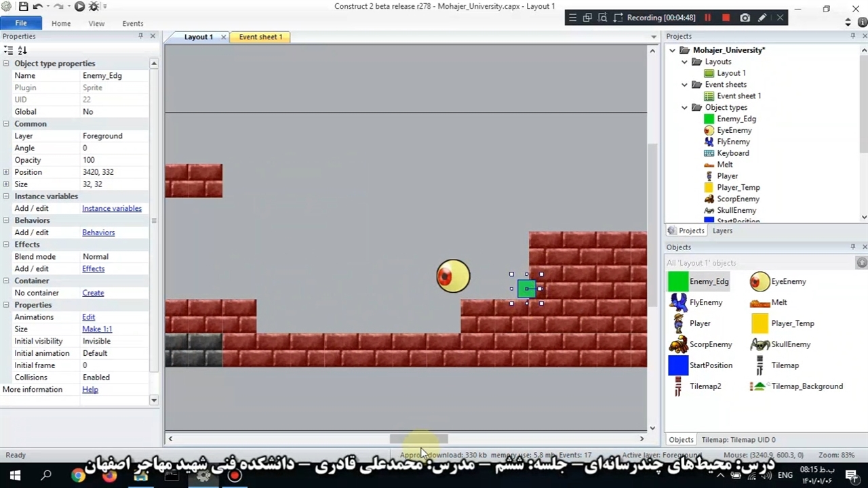
Task: Collapse the Object type properties section
Action: point(6,64)
